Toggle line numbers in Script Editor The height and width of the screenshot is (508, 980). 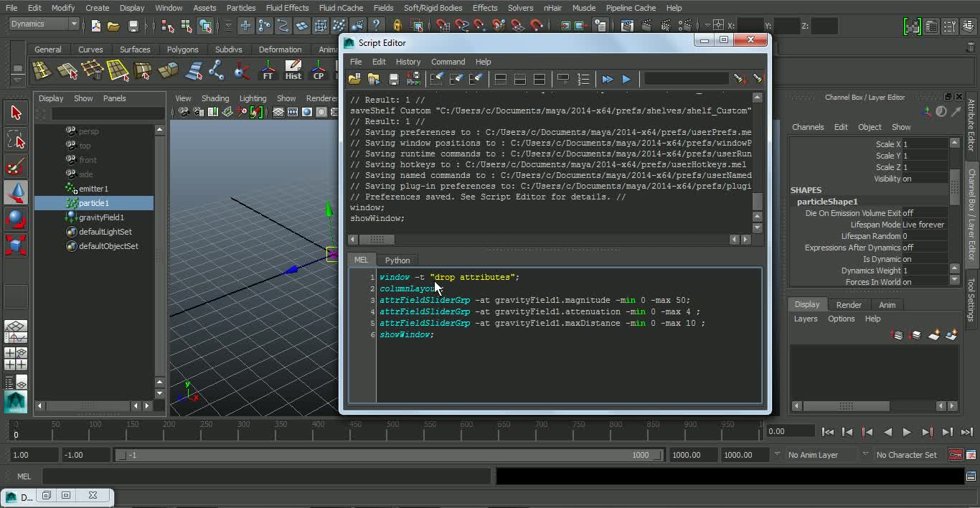coord(583,79)
